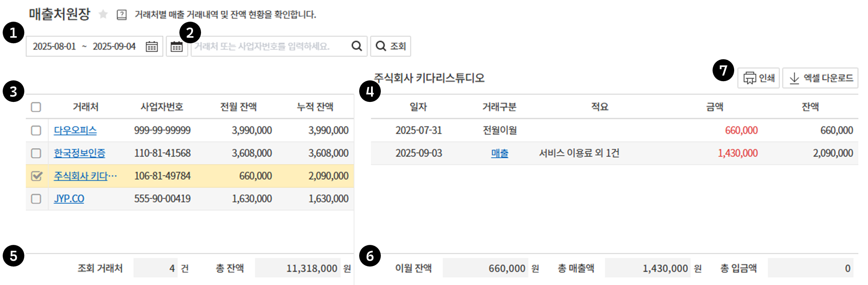
Task: Check the checkbox for the 다우오피스 row
Action: tap(36, 131)
